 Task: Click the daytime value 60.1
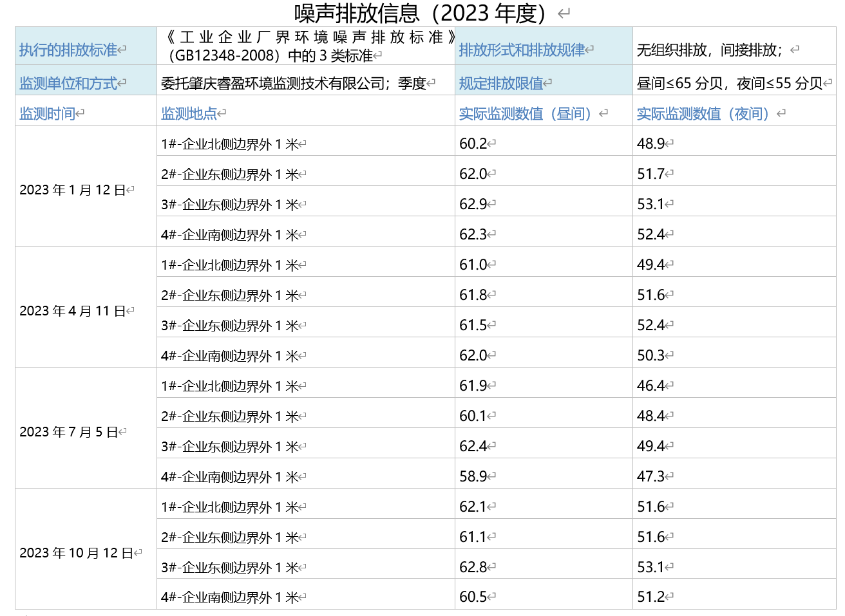click(x=473, y=416)
